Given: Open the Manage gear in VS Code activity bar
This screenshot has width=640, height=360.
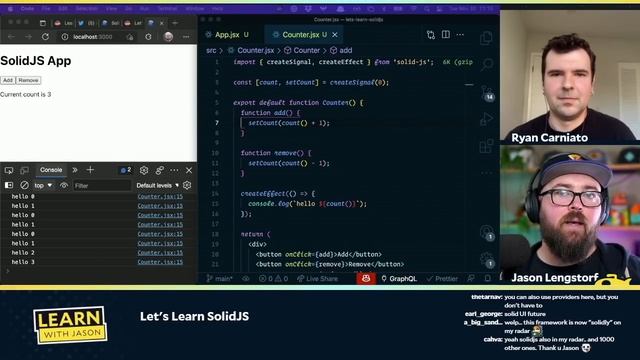Looking at the screenshot, I should click(487, 260).
